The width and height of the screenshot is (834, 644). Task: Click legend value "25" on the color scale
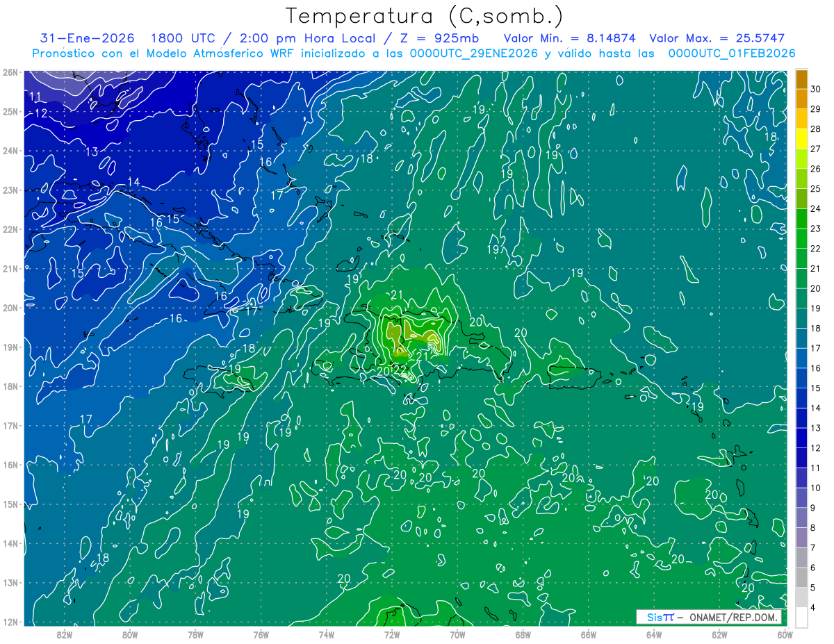tap(815, 188)
